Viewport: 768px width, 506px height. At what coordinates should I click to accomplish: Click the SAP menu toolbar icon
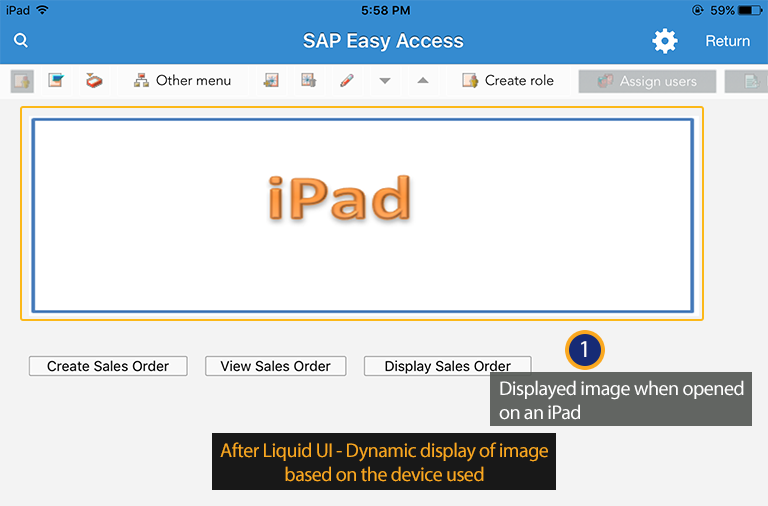click(x=56, y=80)
